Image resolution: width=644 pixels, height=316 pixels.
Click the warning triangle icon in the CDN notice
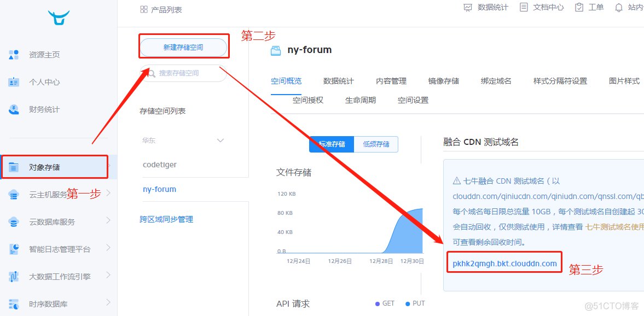click(x=456, y=180)
